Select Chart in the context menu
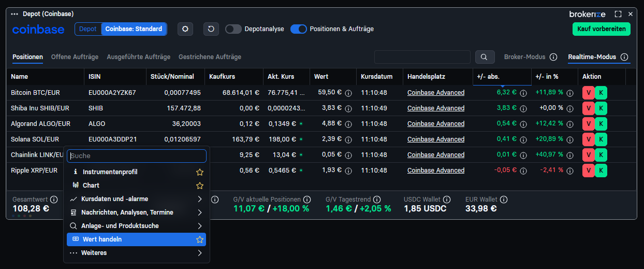Viewport: 644px width, 269px height. point(137,186)
